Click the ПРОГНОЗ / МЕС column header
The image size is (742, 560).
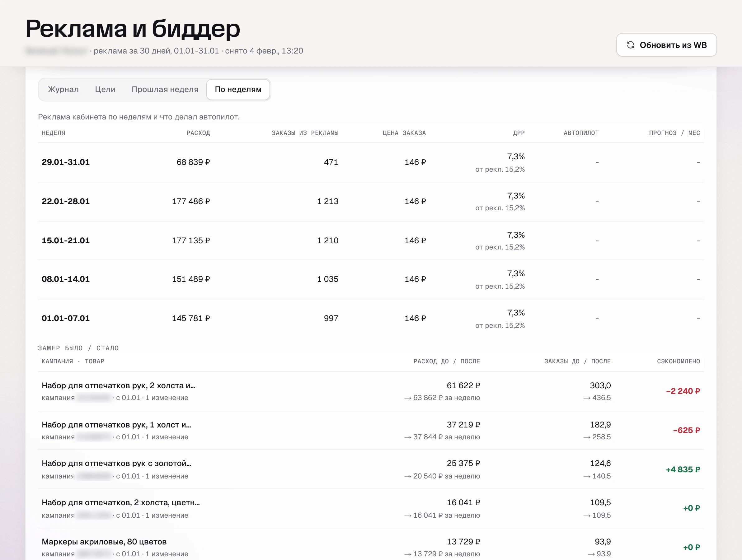[x=674, y=133]
